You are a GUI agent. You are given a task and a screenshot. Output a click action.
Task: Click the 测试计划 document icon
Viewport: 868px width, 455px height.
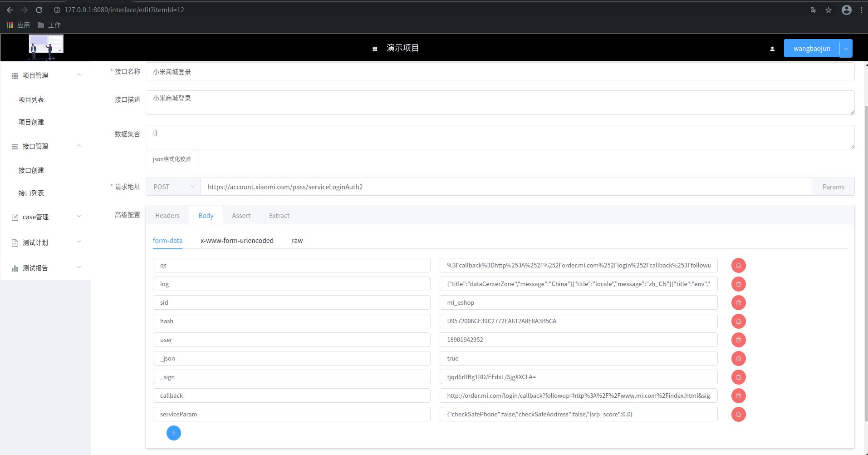click(x=15, y=243)
